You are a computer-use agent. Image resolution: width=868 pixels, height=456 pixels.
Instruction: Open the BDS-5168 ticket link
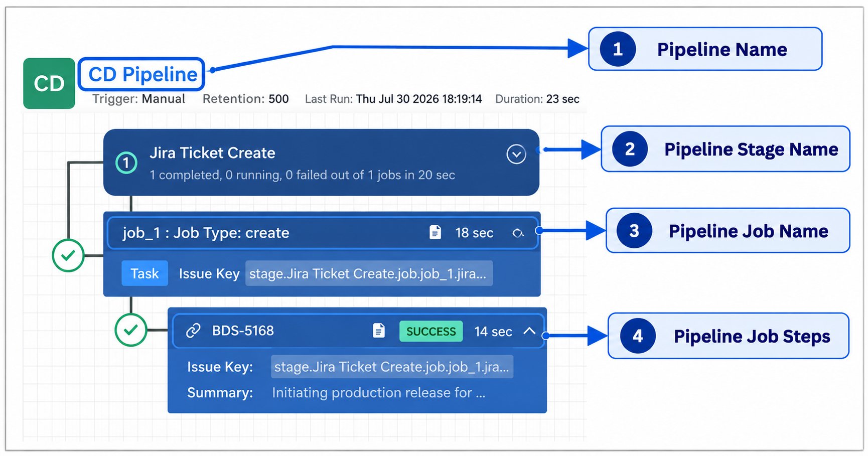click(243, 331)
